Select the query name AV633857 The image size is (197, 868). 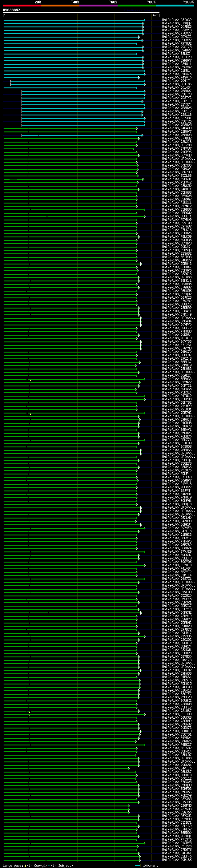point(11,10)
